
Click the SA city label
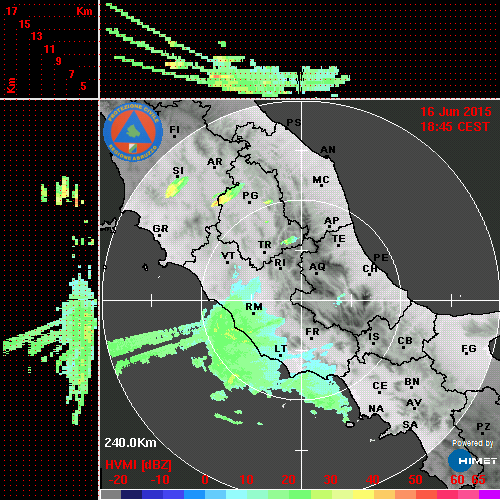[410, 425]
